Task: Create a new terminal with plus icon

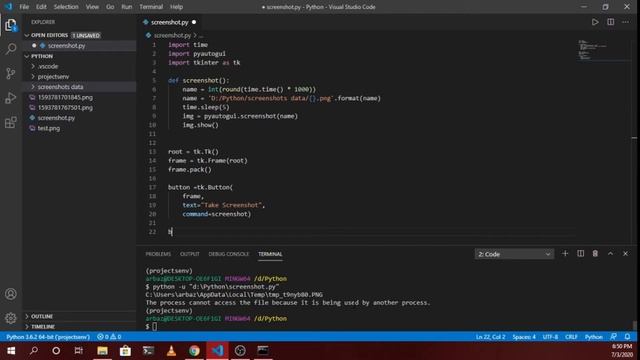Action: (565, 253)
